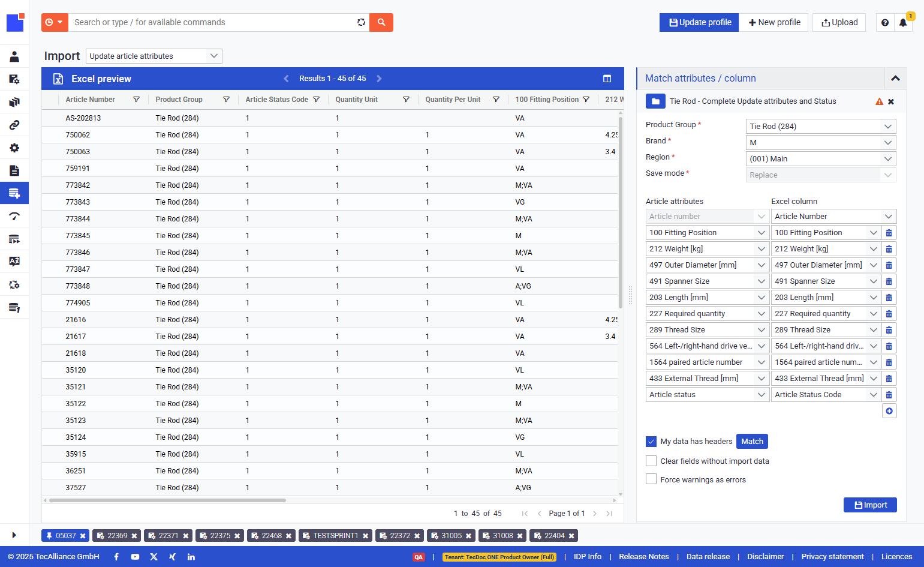Click the search command input field
The image size is (924, 567).
tap(211, 22)
